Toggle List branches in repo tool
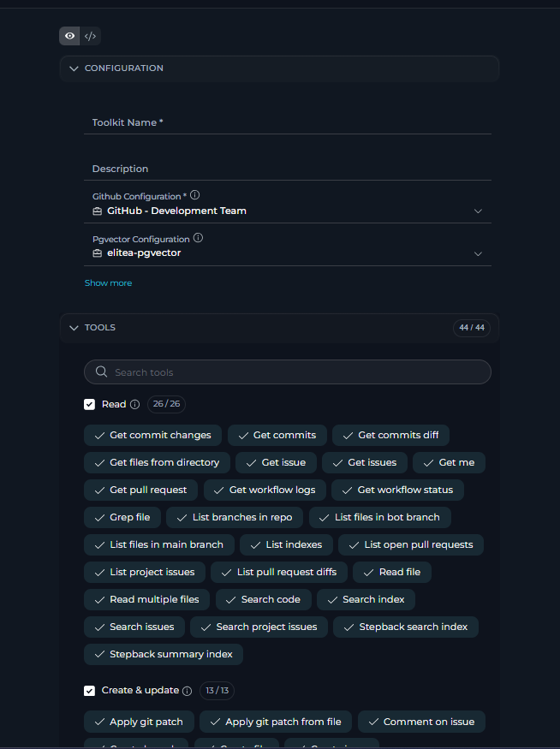560x749 pixels. tap(235, 517)
